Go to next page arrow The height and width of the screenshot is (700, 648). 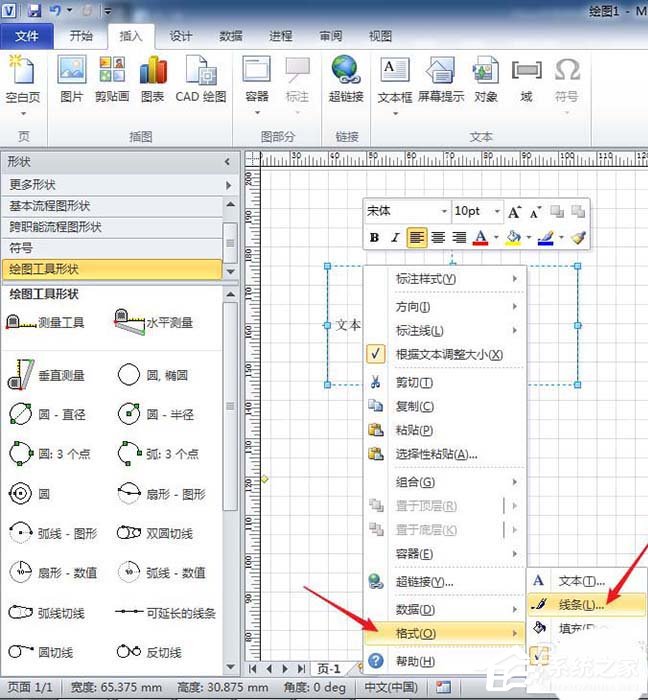point(285,669)
